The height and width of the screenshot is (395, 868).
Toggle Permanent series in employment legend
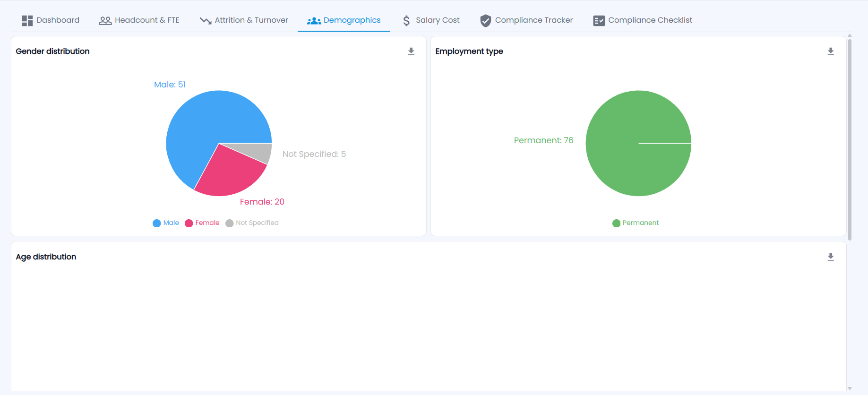pyautogui.click(x=636, y=223)
